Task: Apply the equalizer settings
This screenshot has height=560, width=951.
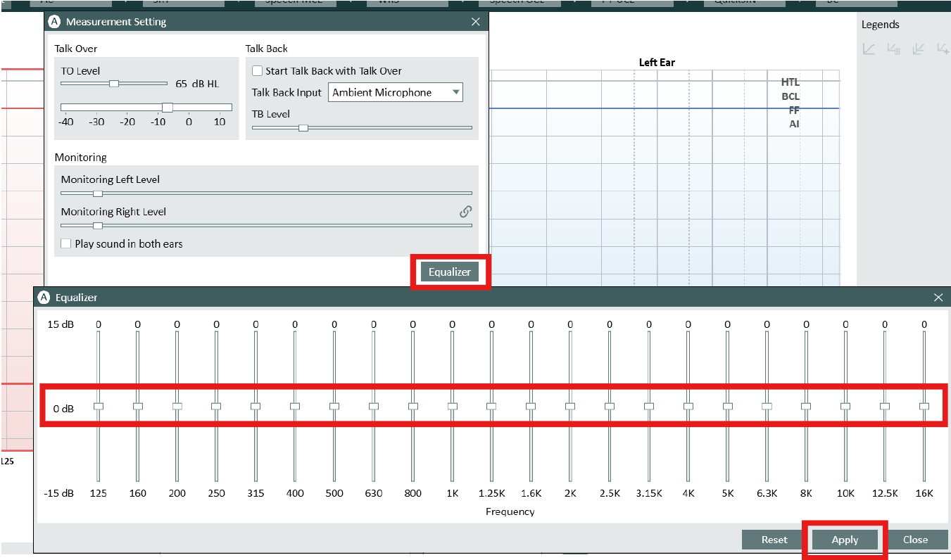Action: [x=845, y=540]
